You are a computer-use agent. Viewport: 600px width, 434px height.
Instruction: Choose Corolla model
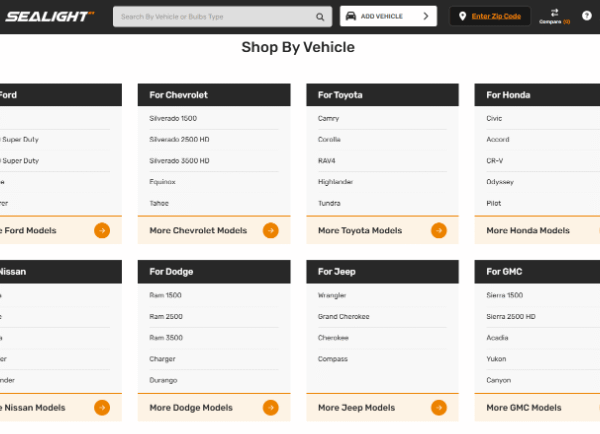[x=329, y=139]
